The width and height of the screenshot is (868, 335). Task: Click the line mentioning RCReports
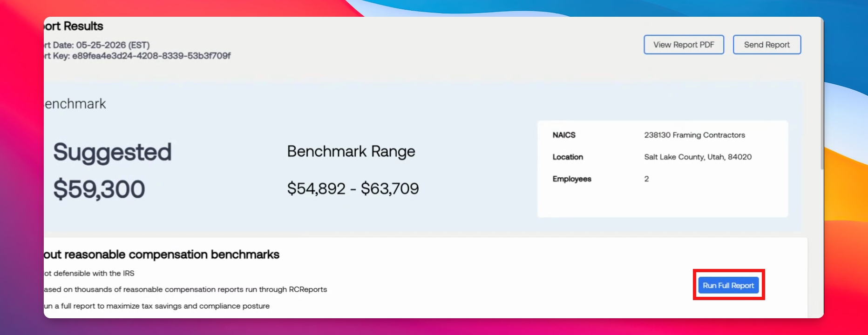185,289
